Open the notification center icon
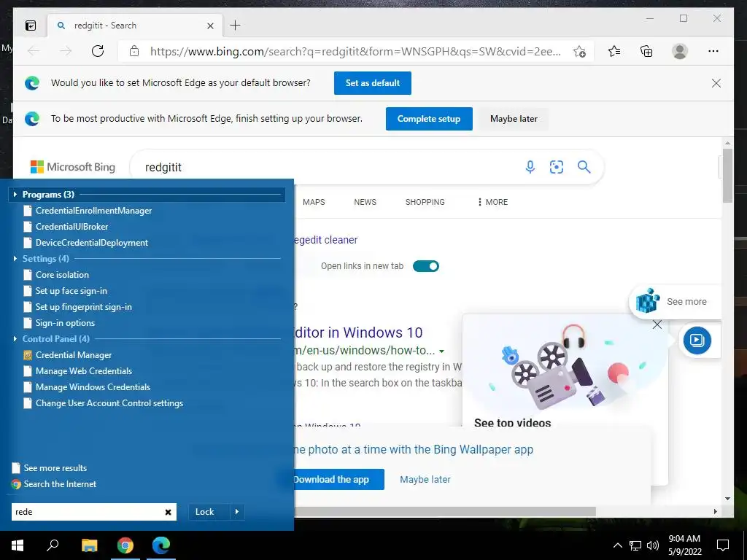This screenshot has height=560, width=747. point(723,545)
